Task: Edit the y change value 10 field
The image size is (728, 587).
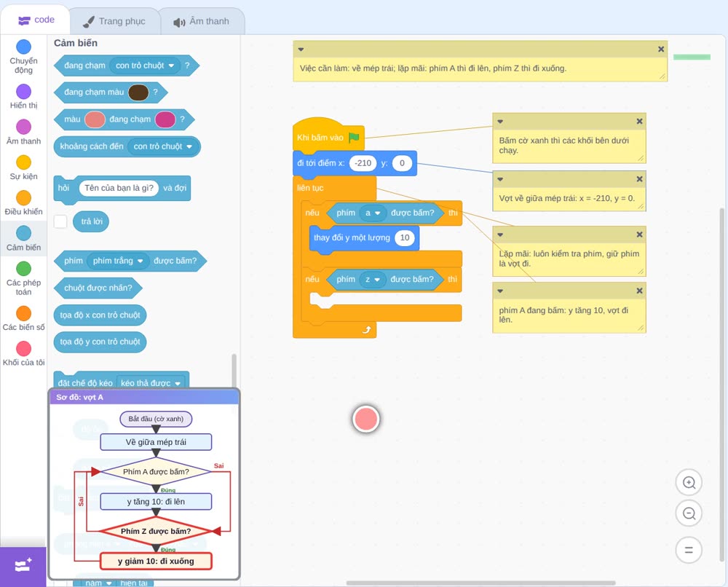Action: click(x=405, y=237)
